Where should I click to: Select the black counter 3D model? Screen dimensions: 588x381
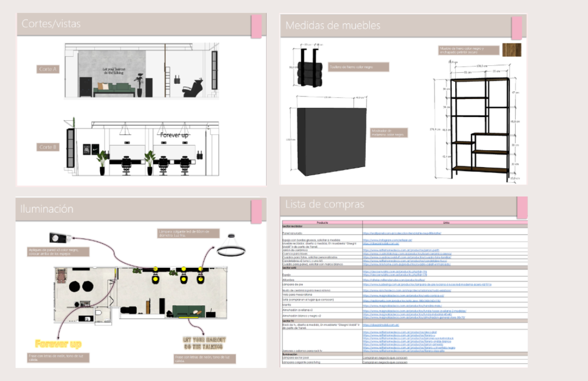(x=331, y=142)
